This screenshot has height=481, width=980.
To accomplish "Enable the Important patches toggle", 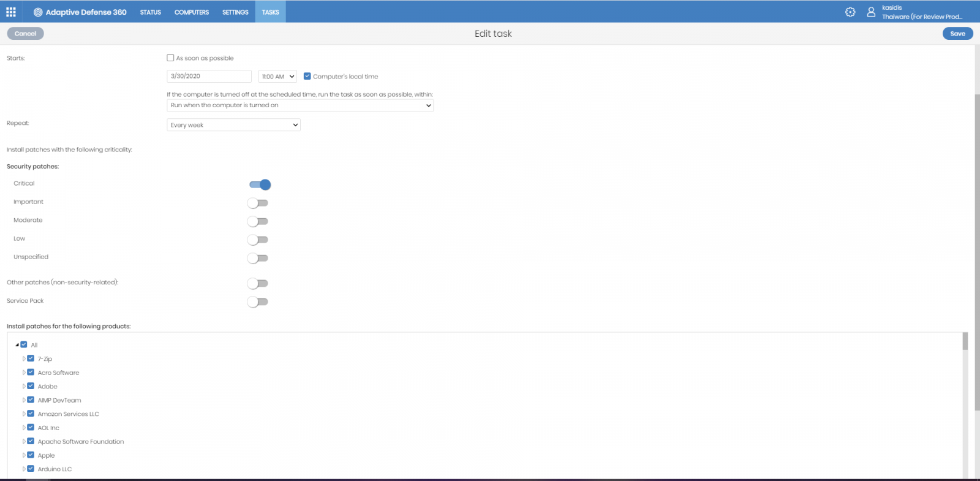I will 258,203.
